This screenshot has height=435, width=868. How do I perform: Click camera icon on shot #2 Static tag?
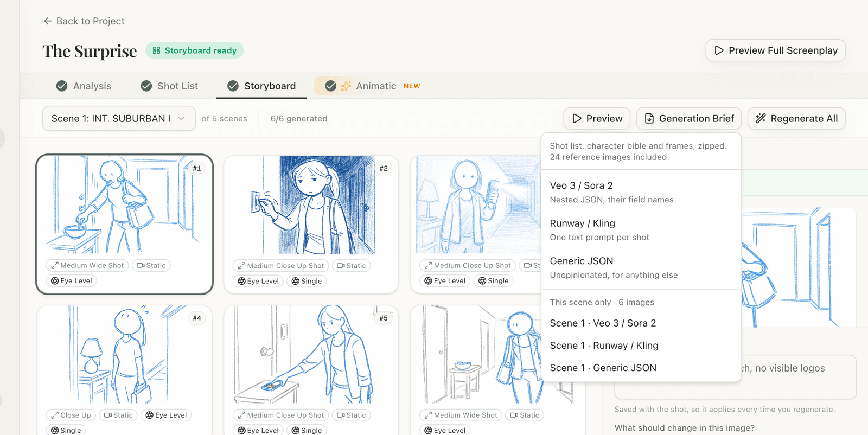point(341,266)
